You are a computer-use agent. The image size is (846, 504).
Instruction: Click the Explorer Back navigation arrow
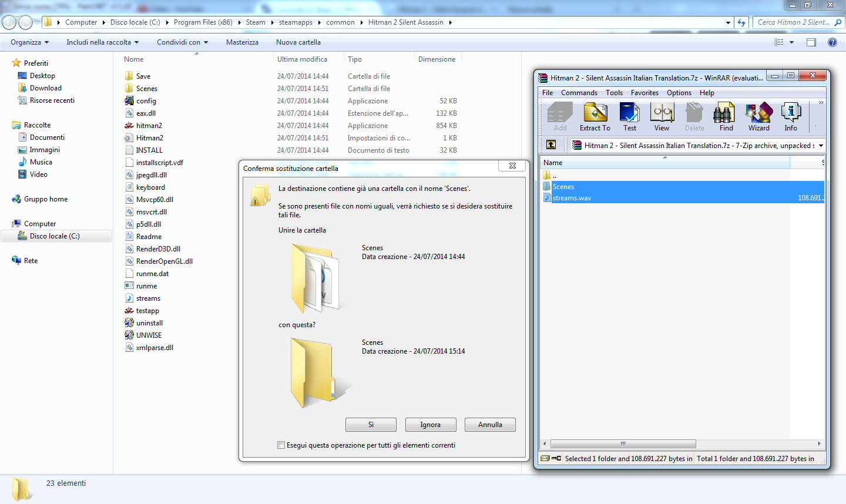click(9, 22)
